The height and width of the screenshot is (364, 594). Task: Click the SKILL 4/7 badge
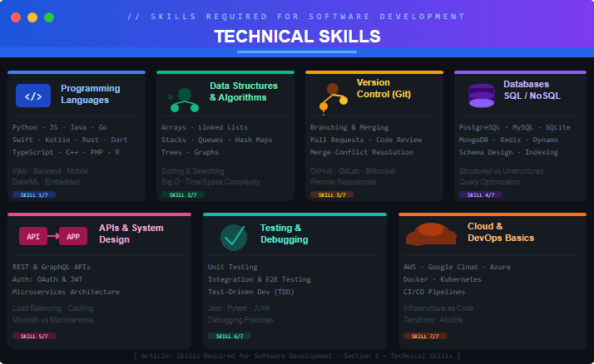click(481, 194)
